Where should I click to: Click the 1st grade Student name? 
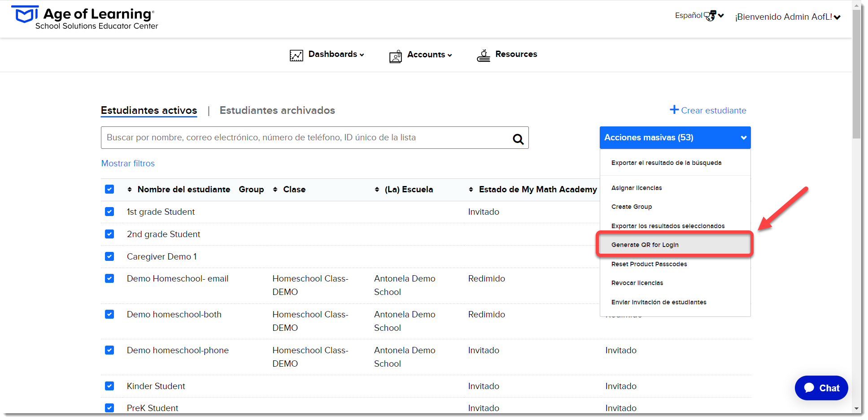tap(161, 212)
